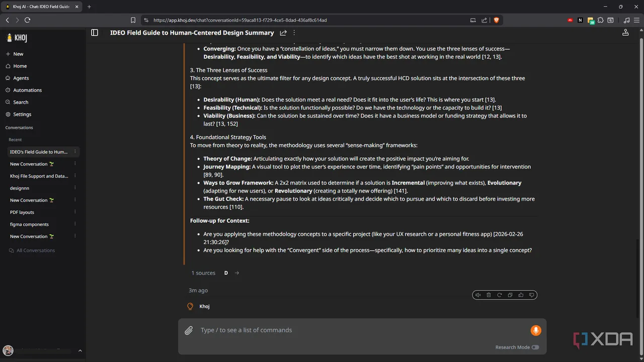Start voice input with the microphone button
This screenshot has height=362, width=644.
pos(535,330)
